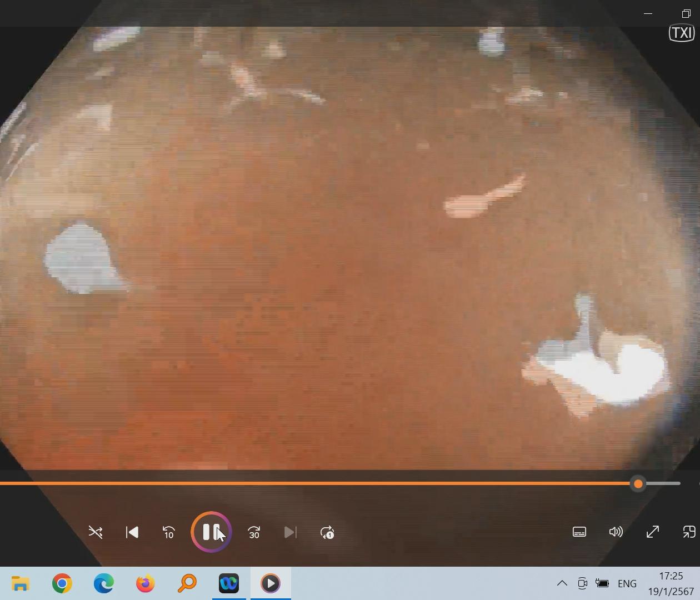The height and width of the screenshot is (600, 700).
Task: Switch the player to full screen
Action: pyautogui.click(x=653, y=532)
